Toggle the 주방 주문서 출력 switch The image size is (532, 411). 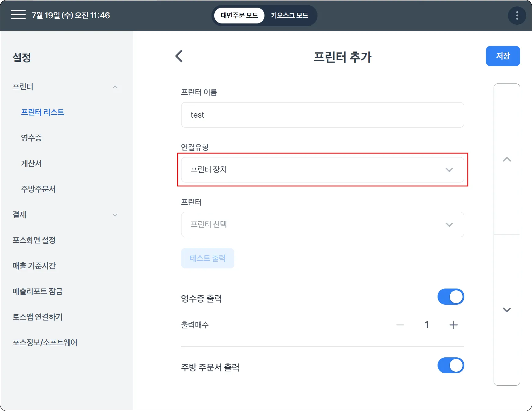point(451,365)
